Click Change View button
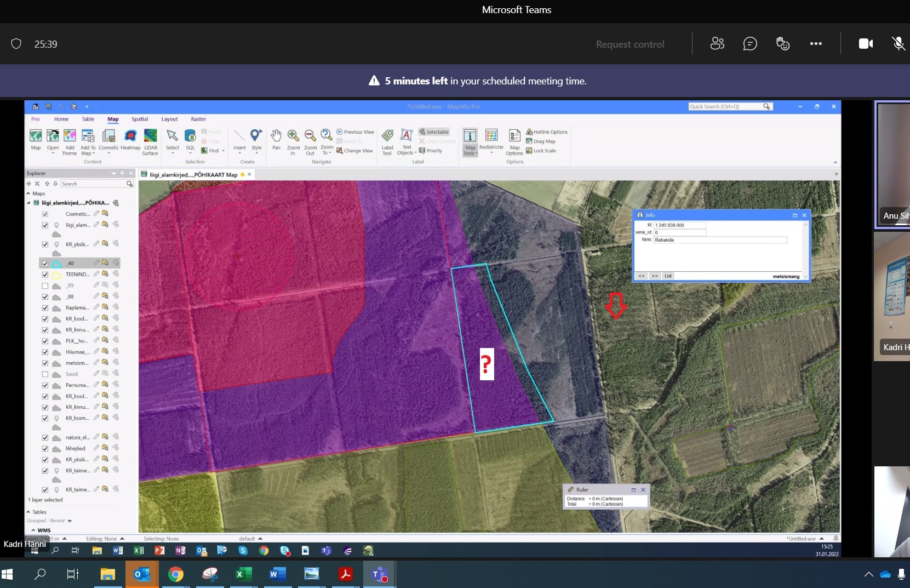This screenshot has height=588, width=910. coord(354,151)
